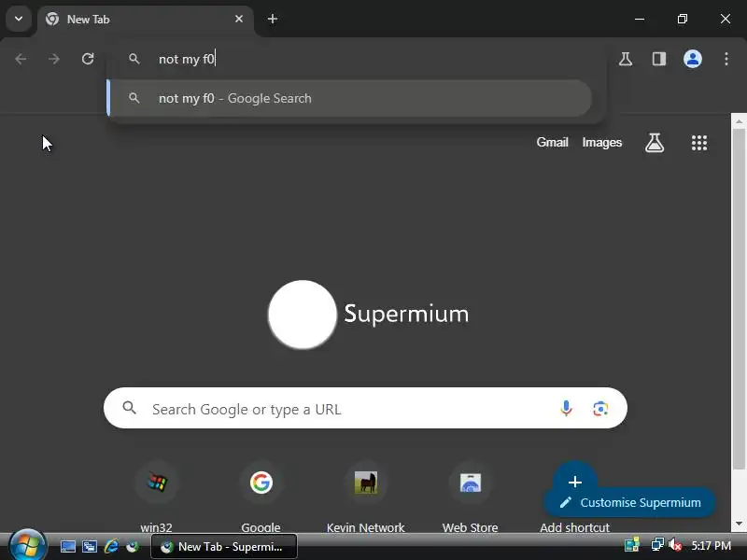
Task: Launch Internet Explorer from quick launch
Action: 111,546
